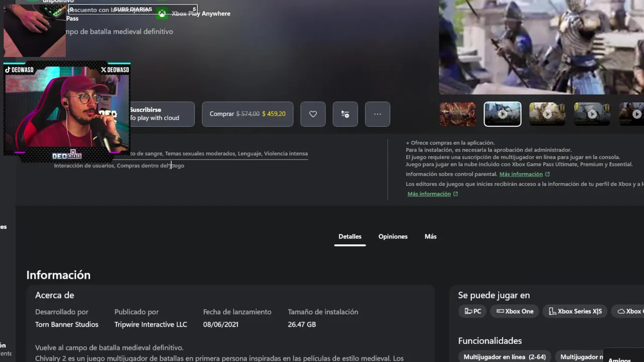The width and height of the screenshot is (644, 362).
Task: Switch to the Detalles tab
Action: pos(350,236)
